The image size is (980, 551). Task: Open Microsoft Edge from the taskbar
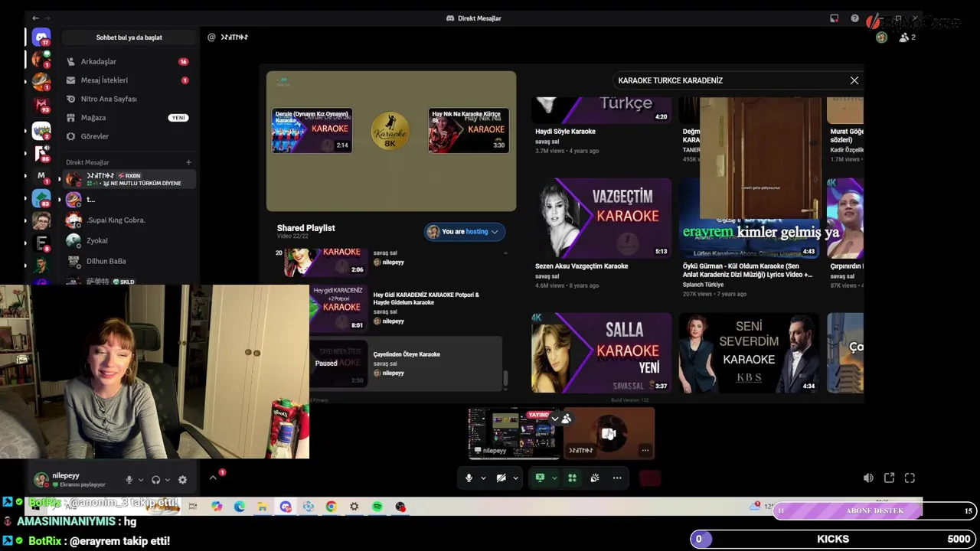coord(240,507)
